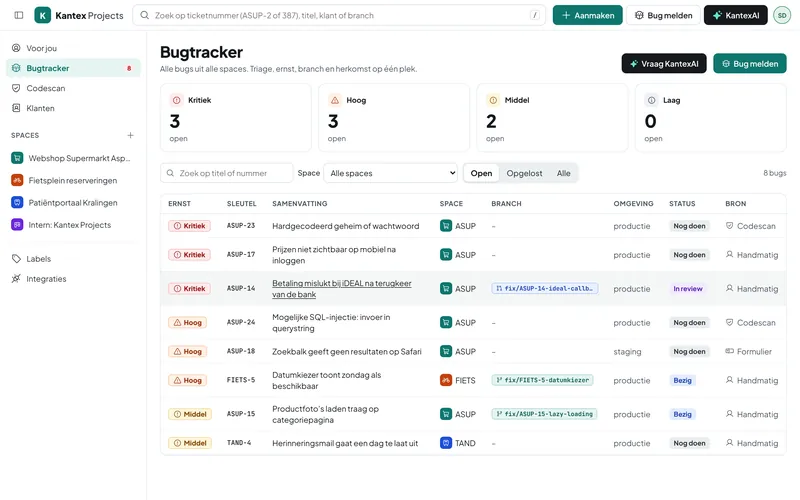Click Bezig status in FIETS-5 row
Viewport: 800px width, 500px height.
(x=682, y=380)
